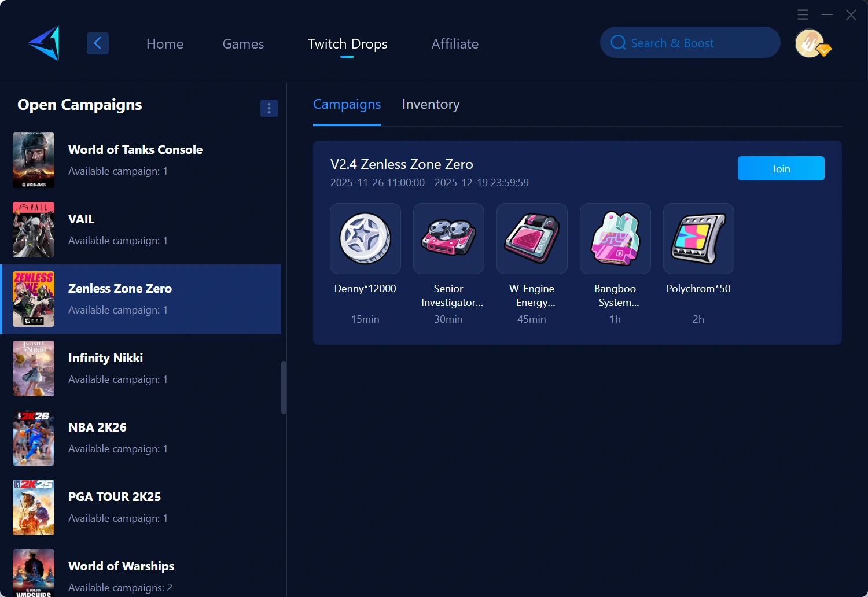This screenshot has height=597, width=868.
Task: Select the Senior Investigator tape reward icon
Action: click(x=448, y=238)
